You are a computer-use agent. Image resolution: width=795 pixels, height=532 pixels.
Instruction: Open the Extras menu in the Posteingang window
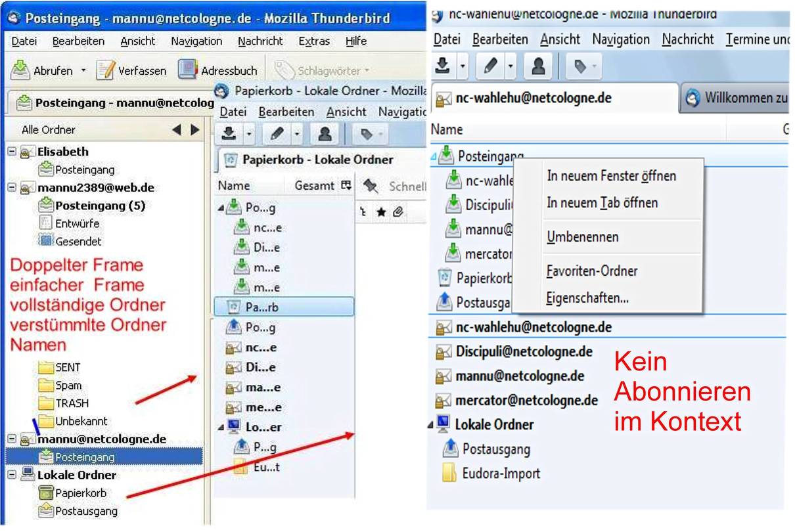(314, 41)
